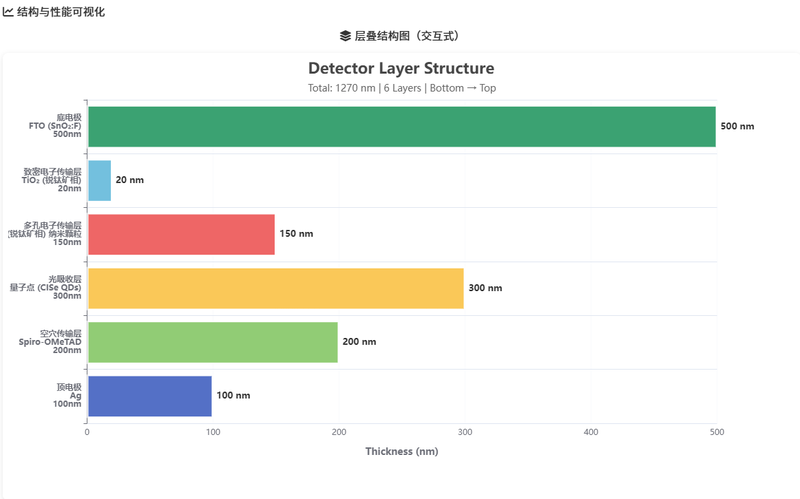Select the blue Ag top electrode bar
The height and width of the screenshot is (499, 800).
tap(150, 395)
